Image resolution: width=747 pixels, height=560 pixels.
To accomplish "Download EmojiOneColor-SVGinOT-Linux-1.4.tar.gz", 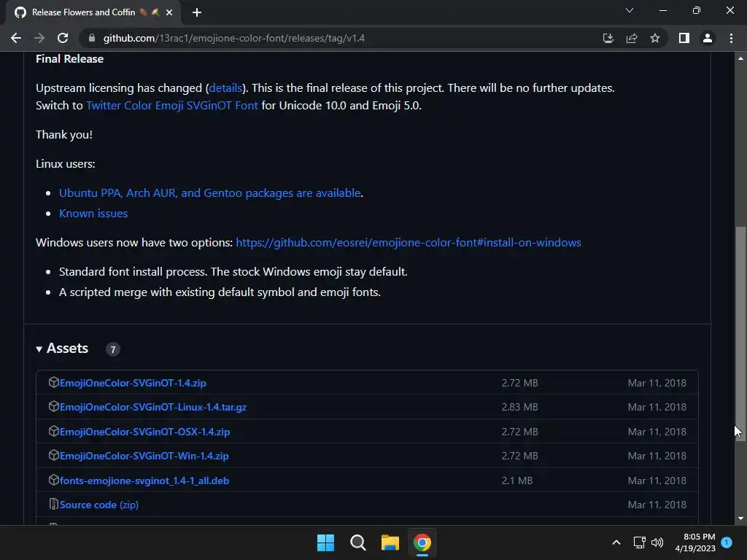I will click(x=153, y=407).
